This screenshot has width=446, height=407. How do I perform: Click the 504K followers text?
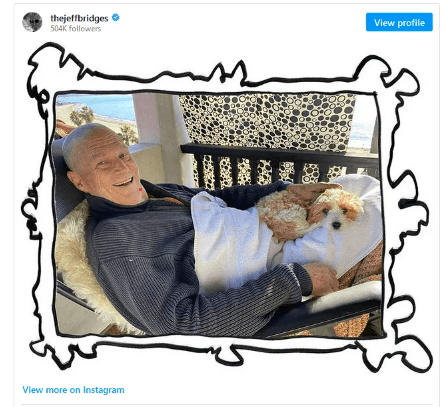point(76,29)
